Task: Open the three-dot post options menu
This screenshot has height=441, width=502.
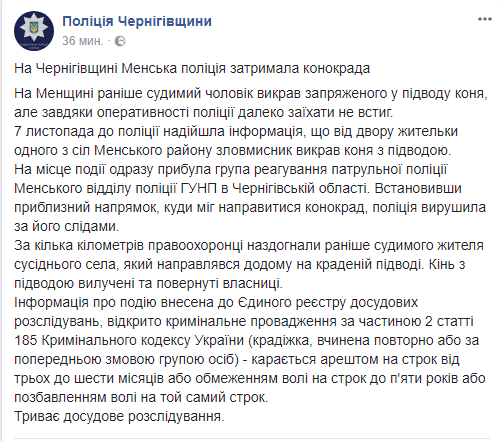Action: pos(485,19)
